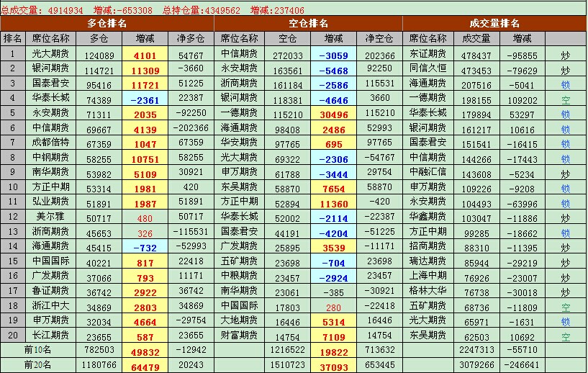The image size is (588, 373).
Task: Click 东吴期货 in rank 10 short column
Action: 239,187
